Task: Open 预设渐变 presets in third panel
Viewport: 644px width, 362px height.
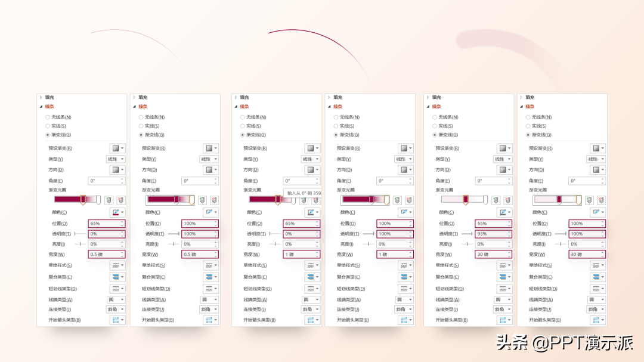Action: [312, 148]
